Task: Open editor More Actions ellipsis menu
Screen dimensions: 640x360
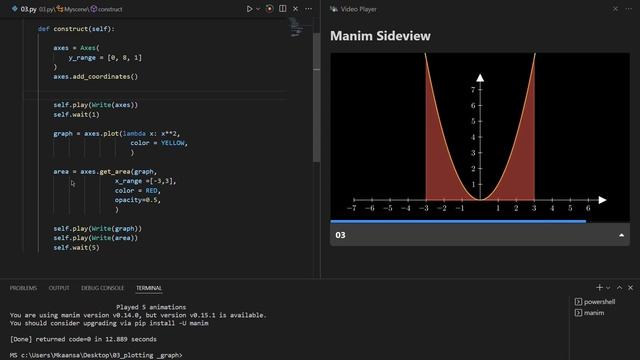Action: (309, 9)
